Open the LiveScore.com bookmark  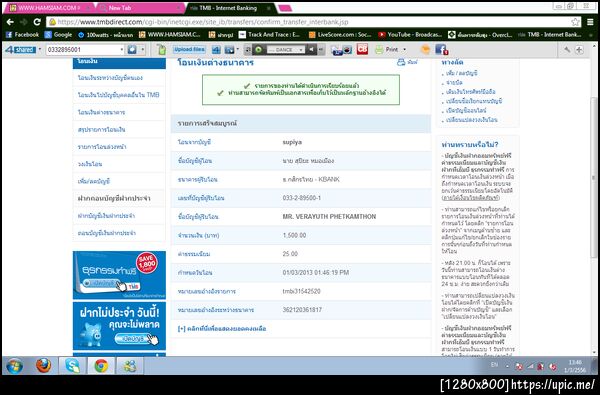coord(340,35)
